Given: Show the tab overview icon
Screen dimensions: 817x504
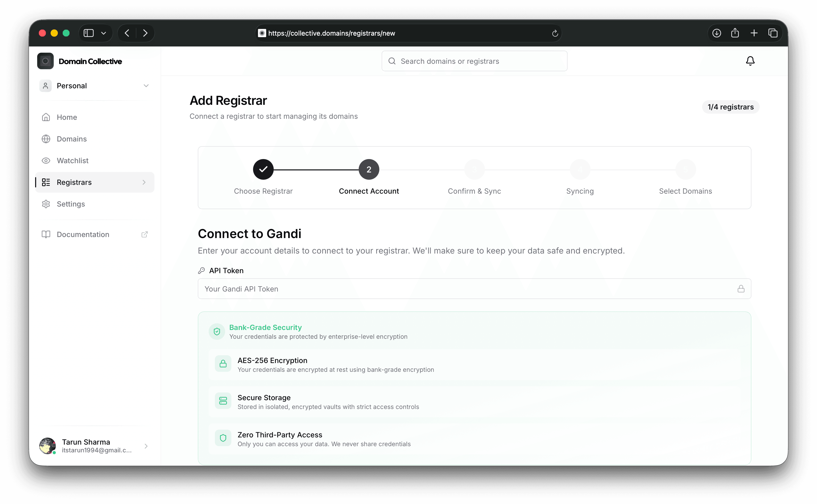Looking at the screenshot, I should (773, 33).
